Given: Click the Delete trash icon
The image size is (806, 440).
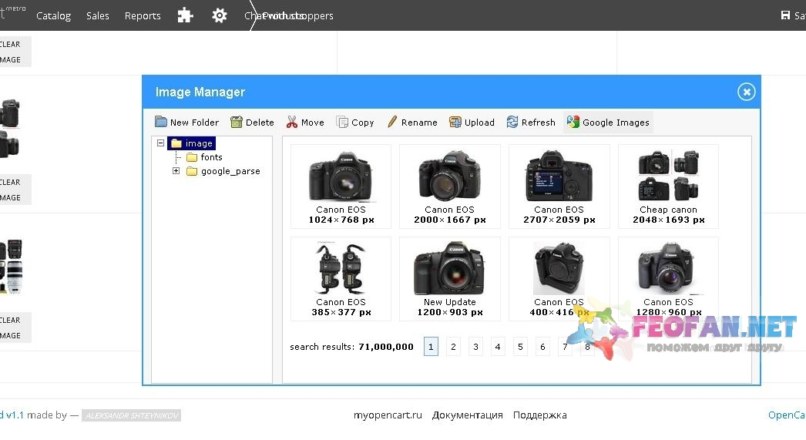Looking at the screenshot, I should (x=236, y=122).
